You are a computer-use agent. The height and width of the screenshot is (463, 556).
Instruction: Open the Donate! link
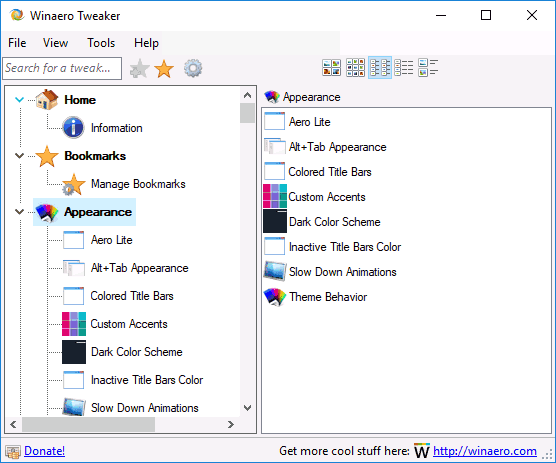pyautogui.click(x=44, y=451)
